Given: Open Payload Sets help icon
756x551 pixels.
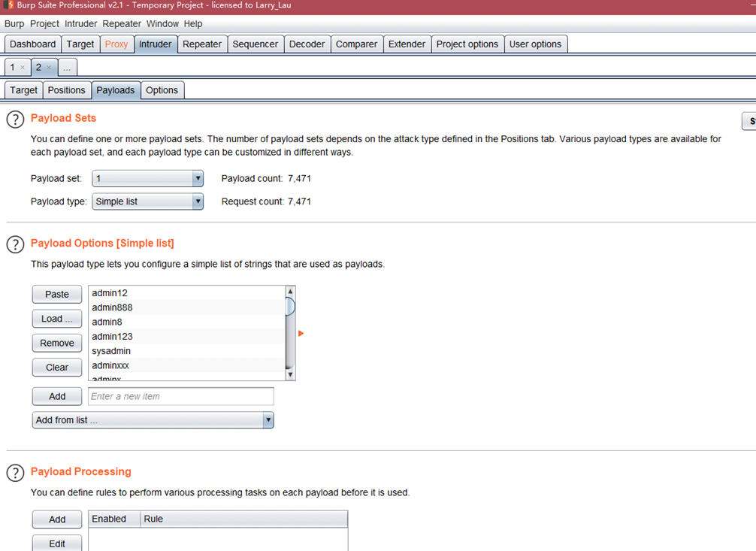Looking at the screenshot, I should 16,120.
